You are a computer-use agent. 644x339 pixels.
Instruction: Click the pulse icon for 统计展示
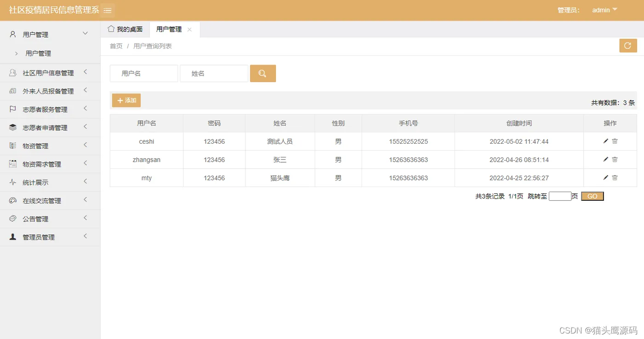(13, 182)
